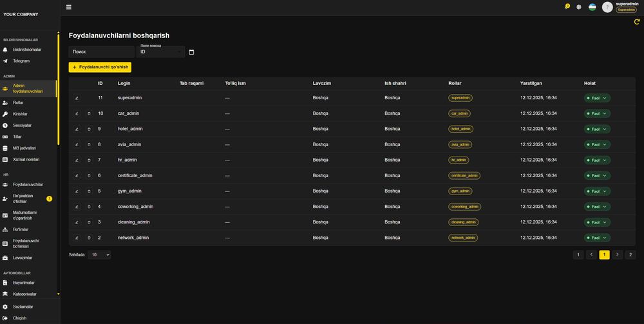Delete the avia_admin user
The width and height of the screenshot is (644, 324).
click(x=89, y=144)
